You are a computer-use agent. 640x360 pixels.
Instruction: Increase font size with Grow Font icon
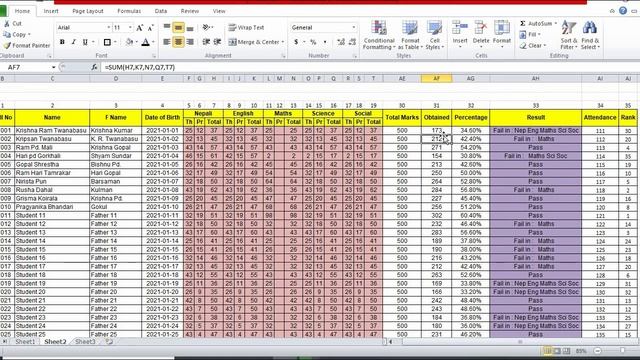pyautogui.click(x=140, y=28)
